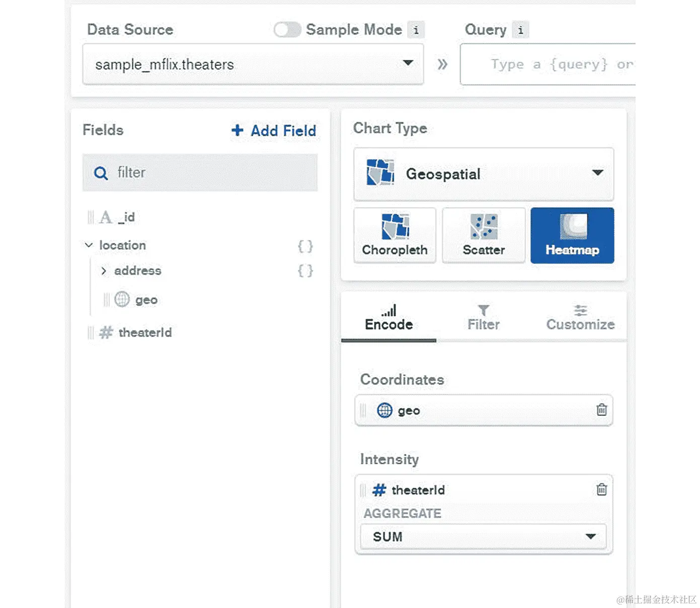Viewport: 700px width, 608px height.
Task: Switch to the Customize tab
Action: tap(580, 317)
